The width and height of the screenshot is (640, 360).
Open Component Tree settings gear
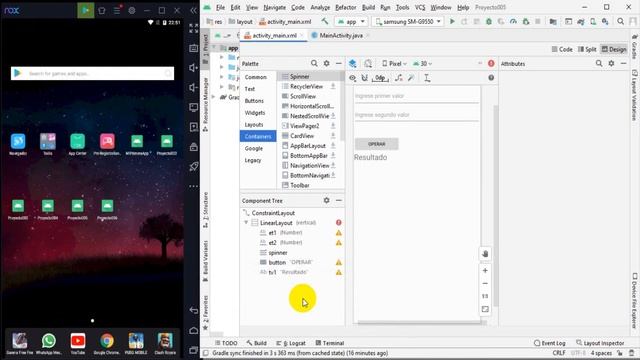pos(327,200)
